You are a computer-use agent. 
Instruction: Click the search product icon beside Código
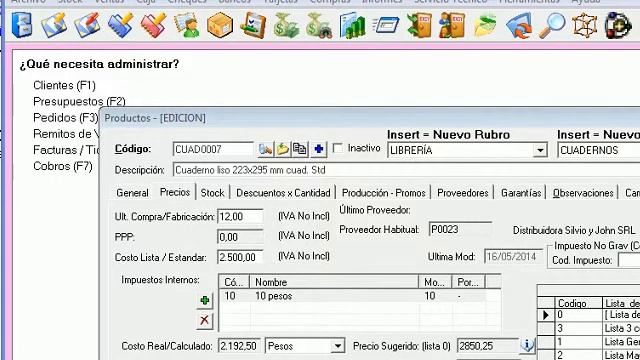click(265, 149)
